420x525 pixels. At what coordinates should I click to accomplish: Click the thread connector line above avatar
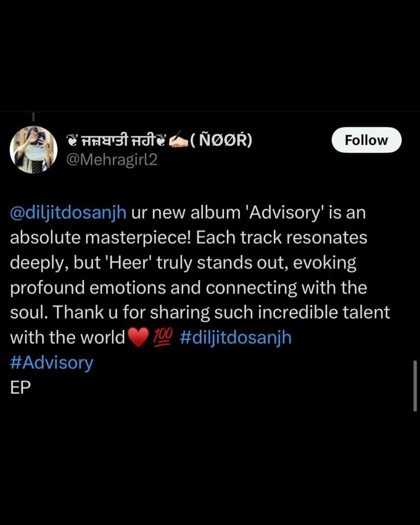[x=33, y=116]
